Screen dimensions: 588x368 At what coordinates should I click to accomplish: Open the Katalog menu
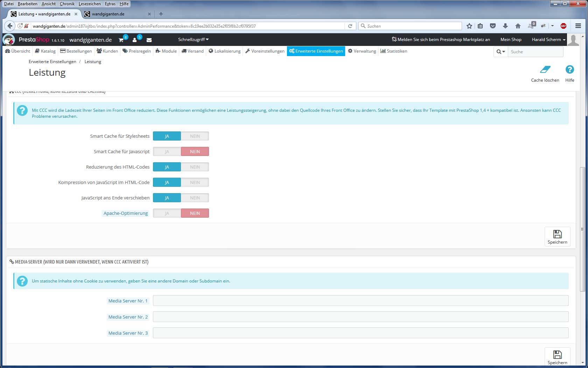[x=45, y=51]
